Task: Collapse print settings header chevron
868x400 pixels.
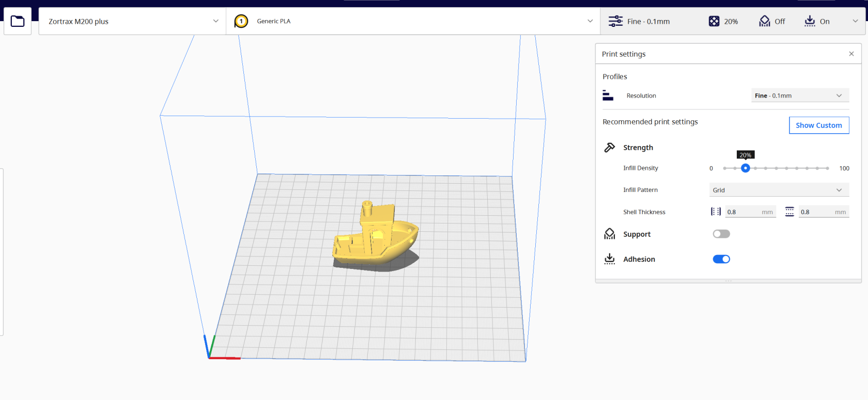Action: [x=855, y=21]
